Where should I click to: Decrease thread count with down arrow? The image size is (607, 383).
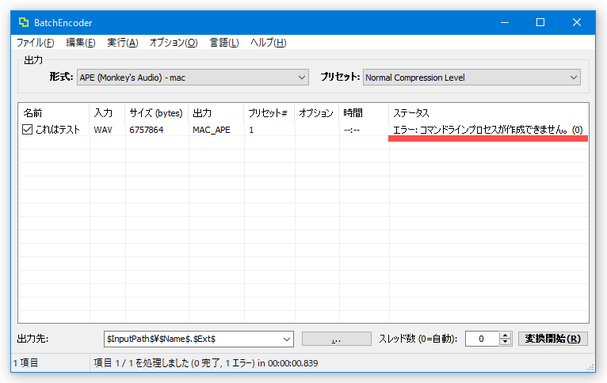(x=505, y=343)
